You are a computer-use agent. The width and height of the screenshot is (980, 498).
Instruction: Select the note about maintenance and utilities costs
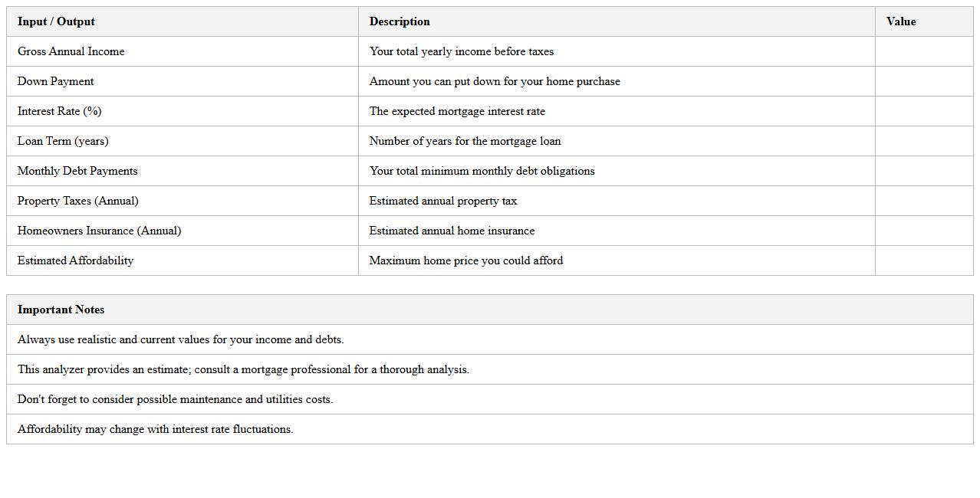[175, 399]
